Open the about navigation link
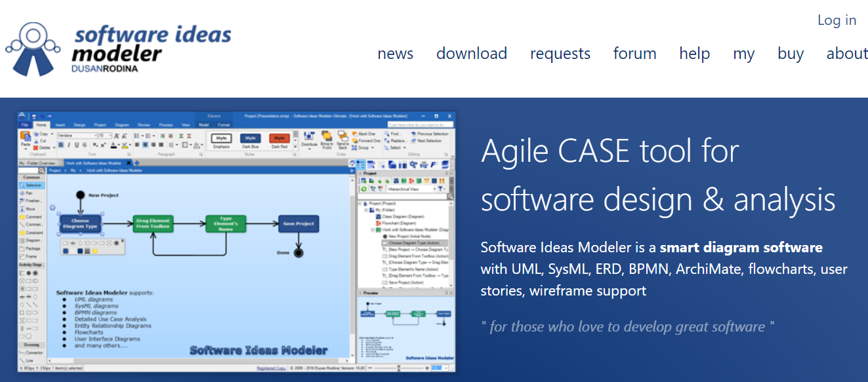 [x=847, y=54]
